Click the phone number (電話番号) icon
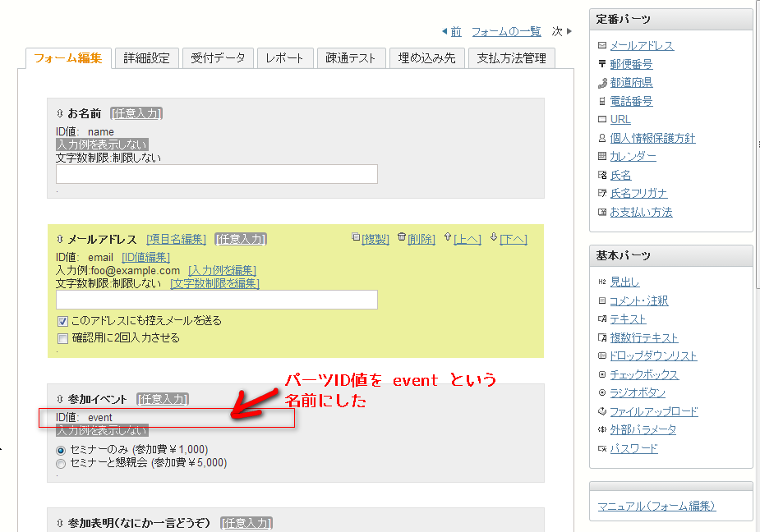This screenshot has height=532, width=760. coord(602,102)
